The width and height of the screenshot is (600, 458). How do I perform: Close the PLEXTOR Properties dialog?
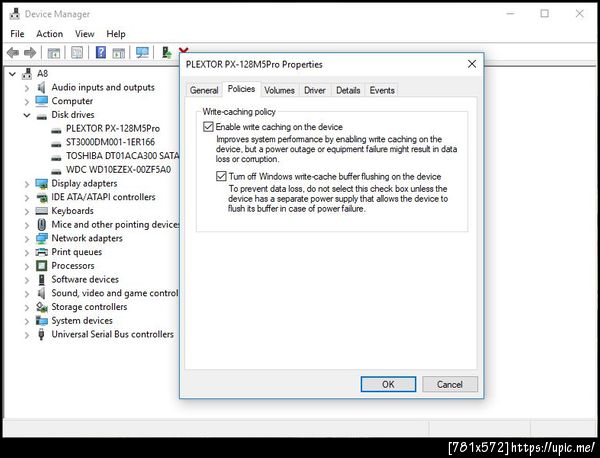point(472,64)
